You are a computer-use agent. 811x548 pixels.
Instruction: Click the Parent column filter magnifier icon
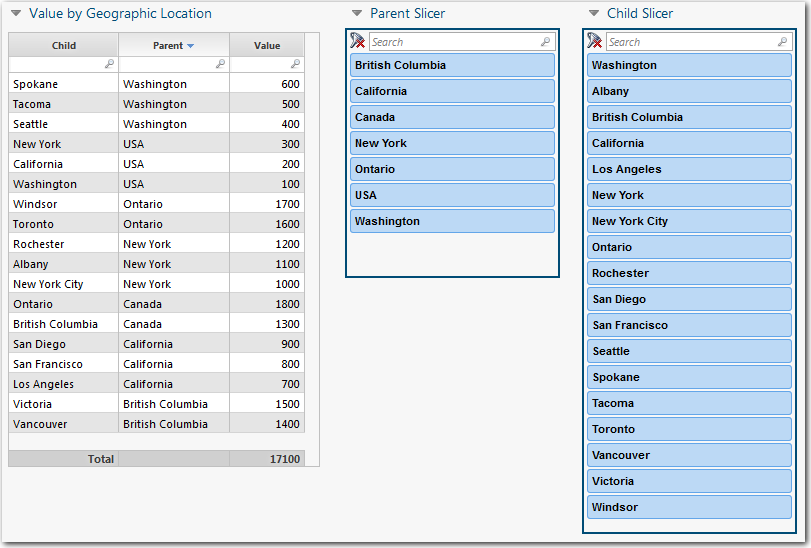(x=220, y=64)
